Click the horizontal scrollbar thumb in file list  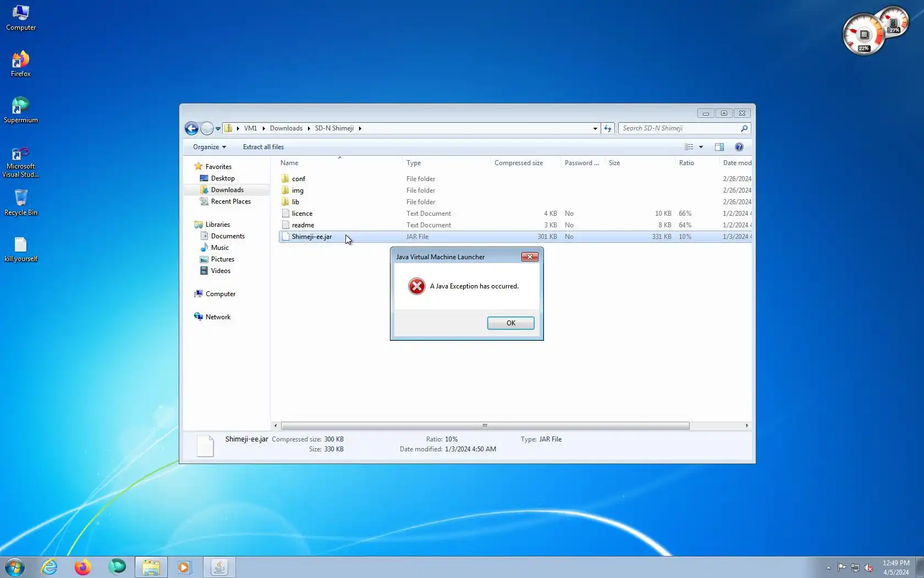point(485,426)
